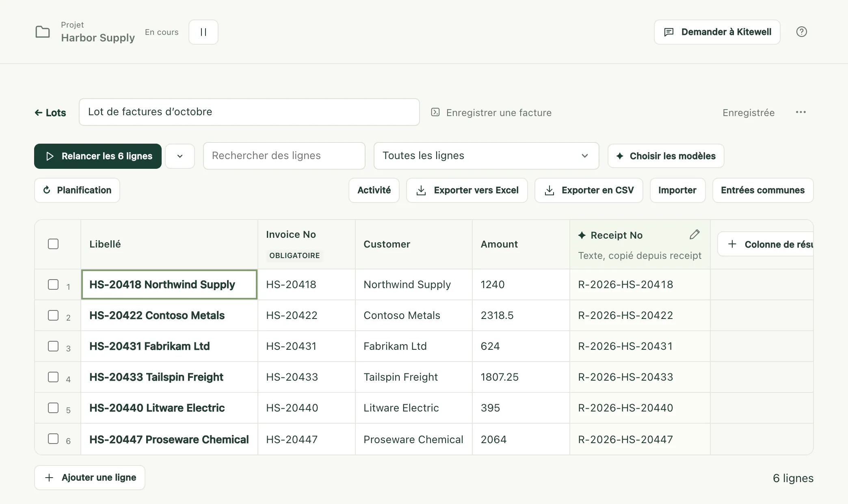Image resolution: width=848 pixels, height=504 pixels.
Task: Click Enregistrer une facture
Action: (491, 112)
